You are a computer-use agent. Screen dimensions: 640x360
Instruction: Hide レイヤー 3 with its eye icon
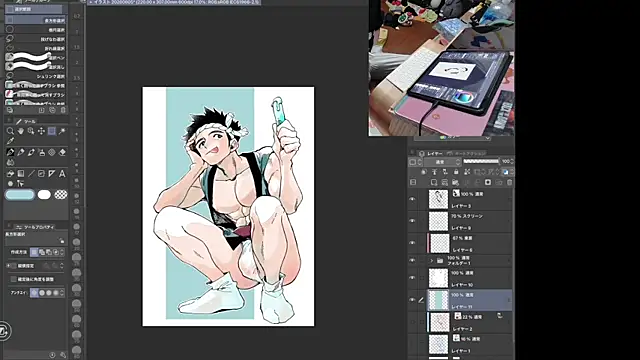[x=412, y=199]
